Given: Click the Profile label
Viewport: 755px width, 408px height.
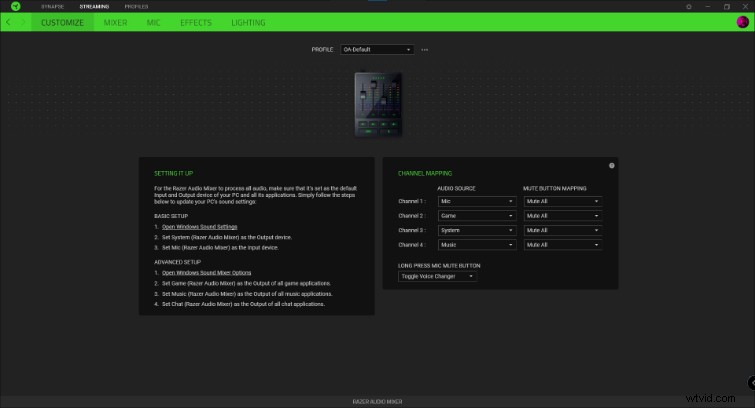Looking at the screenshot, I should pyautogui.click(x=322, y=50).
